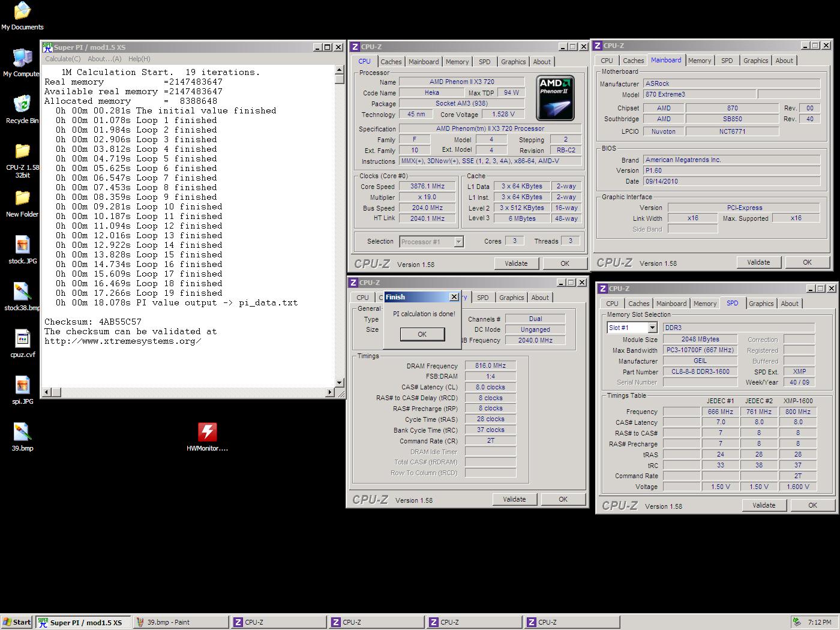Click DRAM Frequency value 816.0 MHz
The image size is (840, 630).
point(490,365)
